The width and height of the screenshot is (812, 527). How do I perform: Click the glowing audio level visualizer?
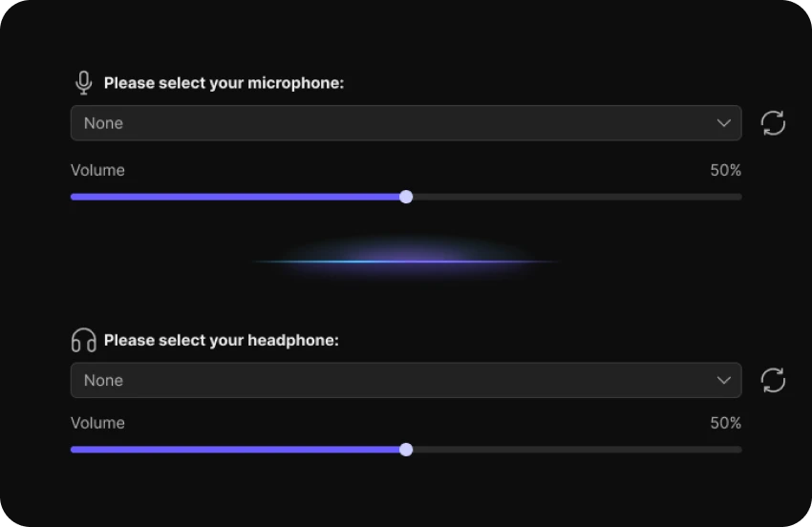(406, 261)
